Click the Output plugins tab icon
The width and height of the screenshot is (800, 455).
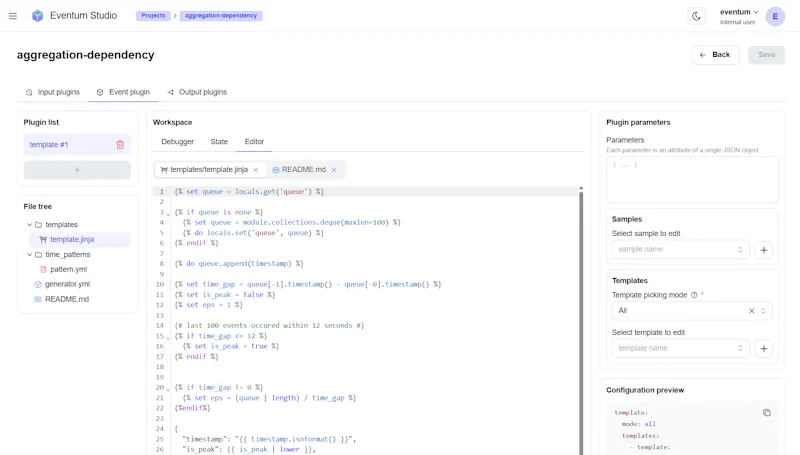(x=170, y=92)
